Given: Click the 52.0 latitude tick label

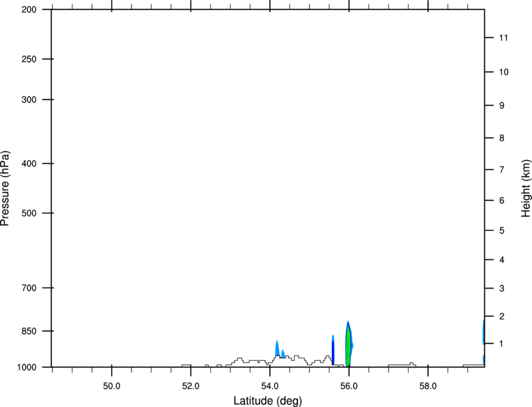Looking at the screenshot, I should [191, 386].
